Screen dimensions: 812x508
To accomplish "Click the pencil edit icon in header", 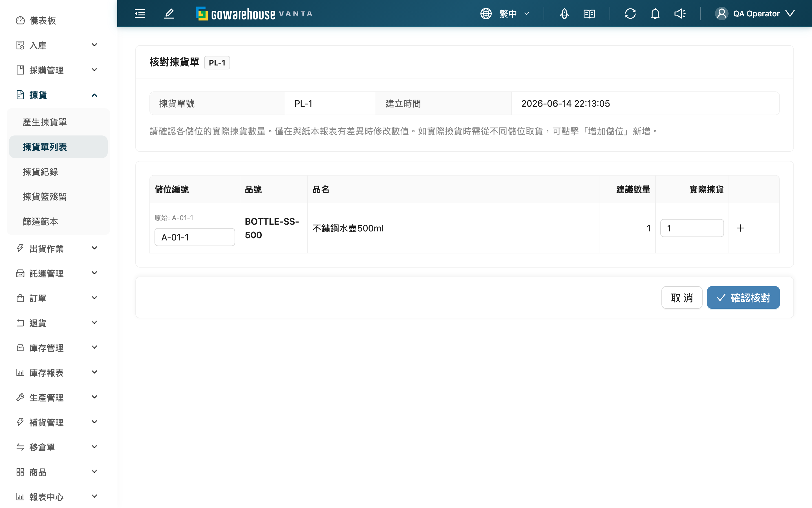I will tap(169, 14).
